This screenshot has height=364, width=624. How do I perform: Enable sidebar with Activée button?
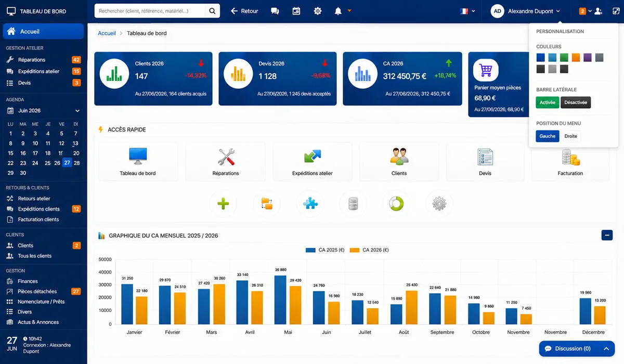[x=548, y=102]
